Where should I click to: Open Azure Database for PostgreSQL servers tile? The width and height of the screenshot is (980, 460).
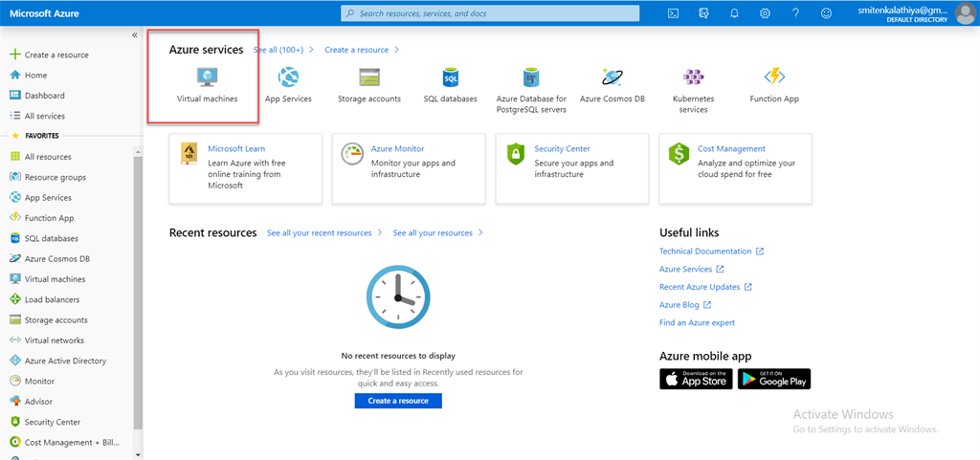pos(531,91)
